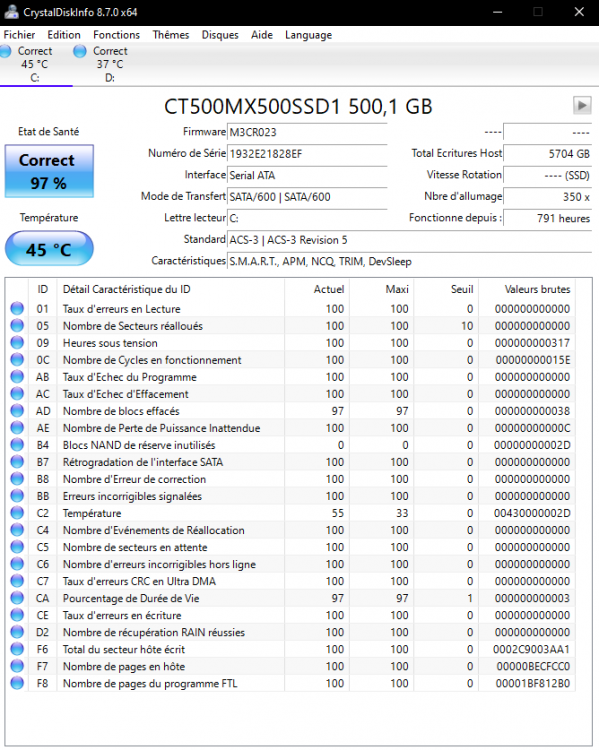Click the serial number field 1932E21828EF
This screenshot has height=750, width=599.
pyautogui.click(x=307, y=154)
